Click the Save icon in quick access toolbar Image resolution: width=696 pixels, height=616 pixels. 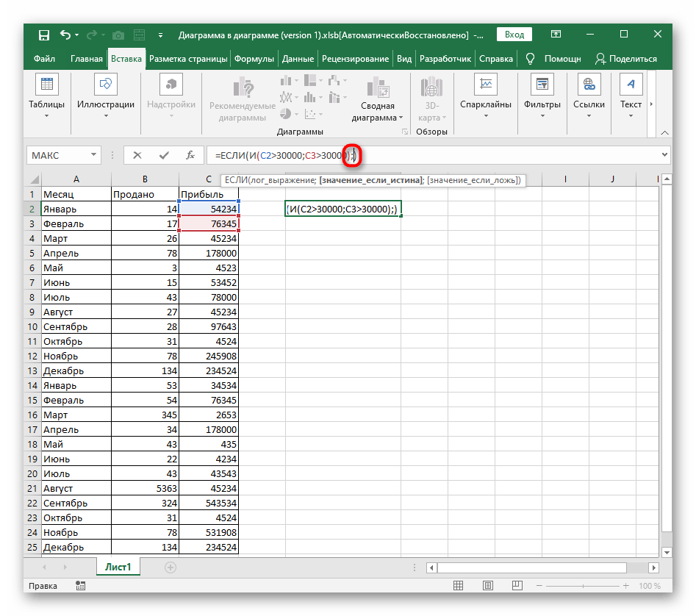[43, 35]
